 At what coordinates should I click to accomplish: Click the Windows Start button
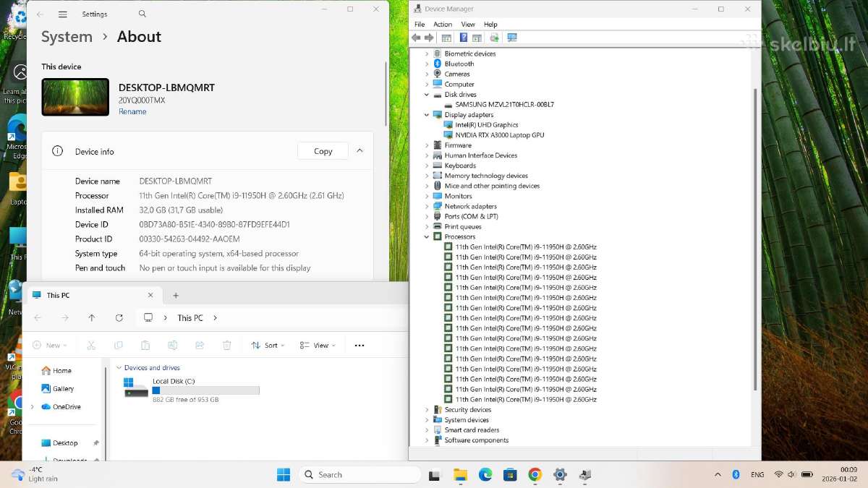(x=284, y=475)
